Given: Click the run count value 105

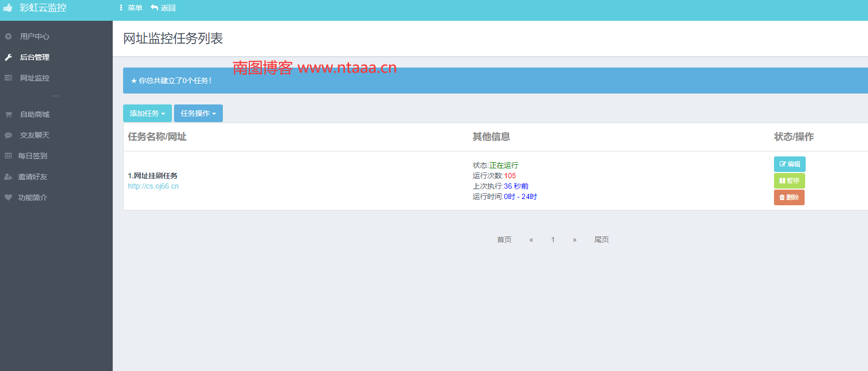Looking at the screenshot, I should pos(510,176).
